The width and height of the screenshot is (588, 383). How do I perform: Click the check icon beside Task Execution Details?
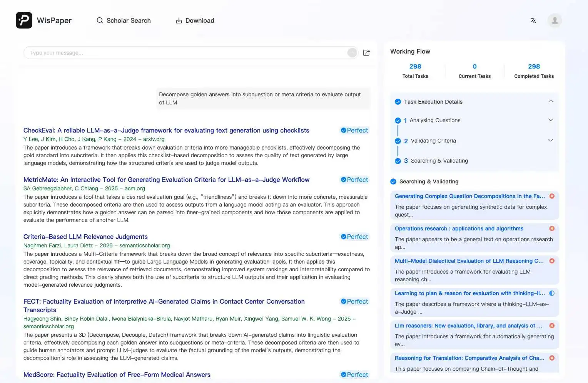398,102
